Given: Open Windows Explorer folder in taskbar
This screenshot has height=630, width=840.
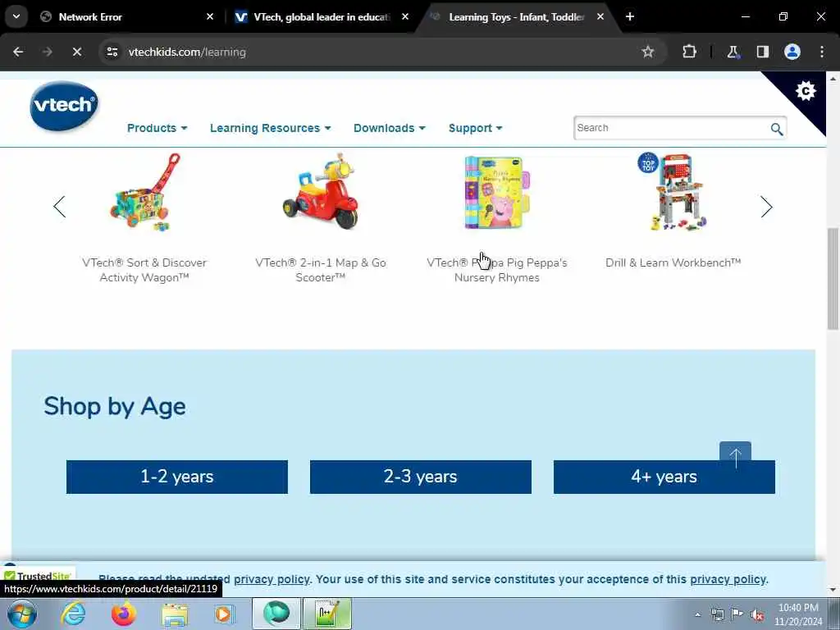Looking at the screenshot, I should pos(175,614).
